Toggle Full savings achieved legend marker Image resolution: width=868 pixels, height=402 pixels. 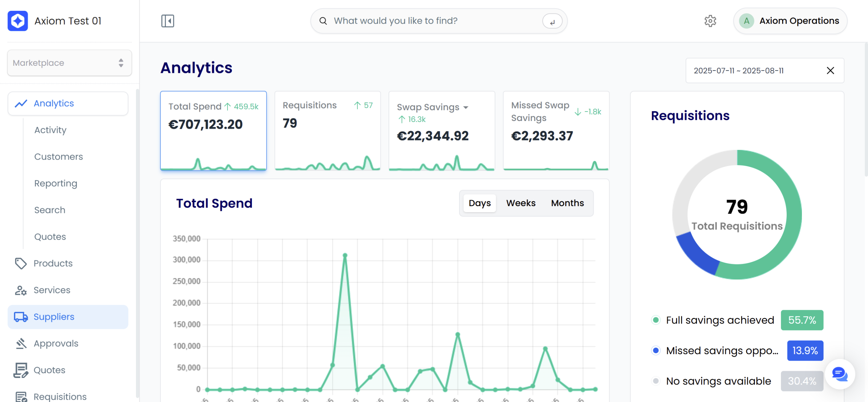(656, 320)
